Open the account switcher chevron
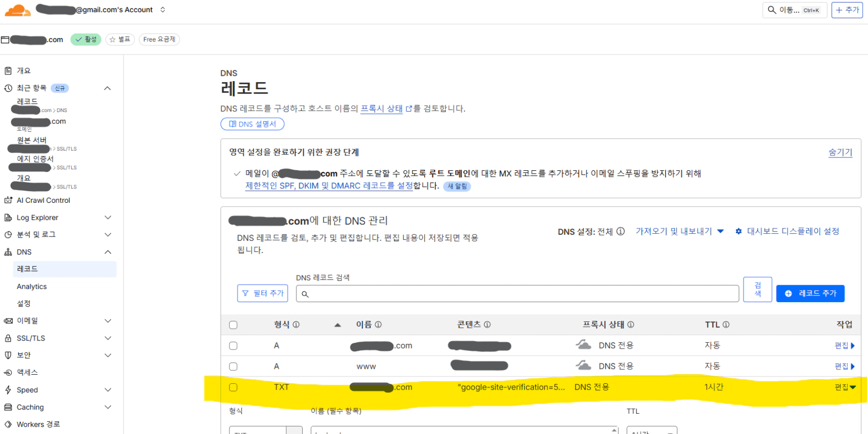 tap(163, 10)
